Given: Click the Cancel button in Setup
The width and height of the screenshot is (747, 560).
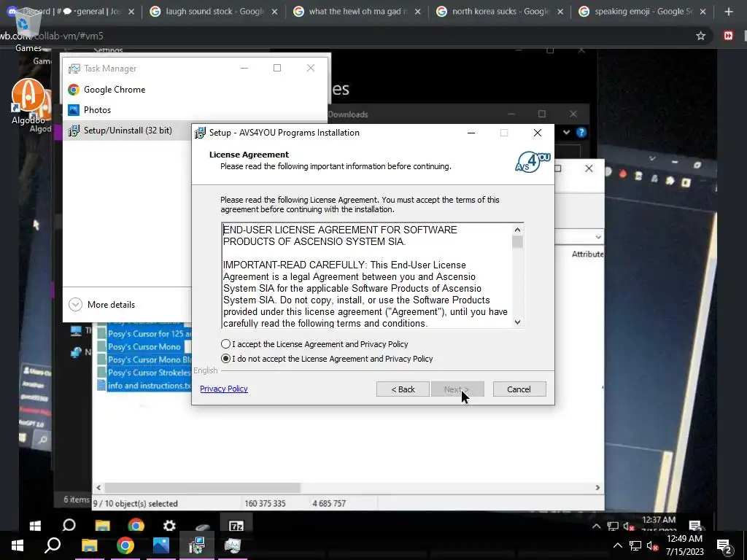Looking at the screenshot, I should click(519, 389).
